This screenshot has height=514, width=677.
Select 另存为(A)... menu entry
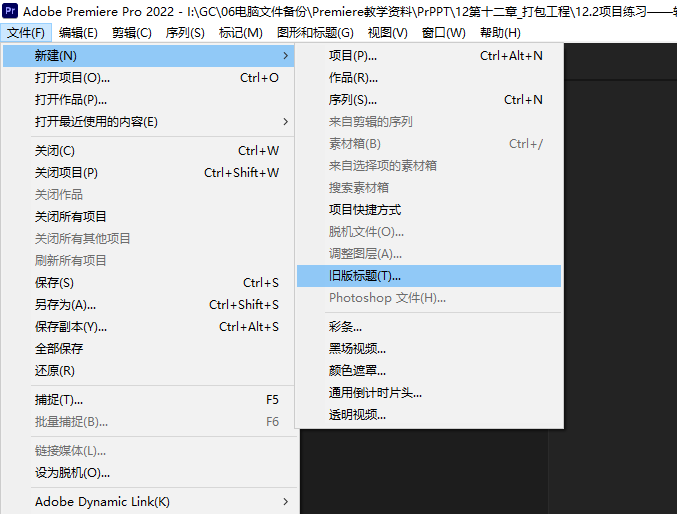coord(65,305)
